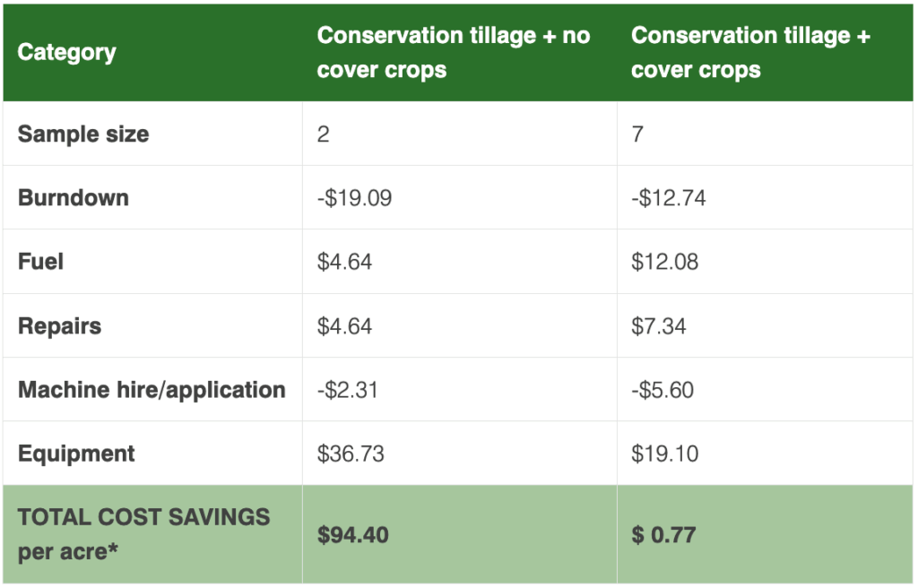This screenshot has width=918, height=588.
Task: Click the Equipment row label
Action: tap(76, 454)
